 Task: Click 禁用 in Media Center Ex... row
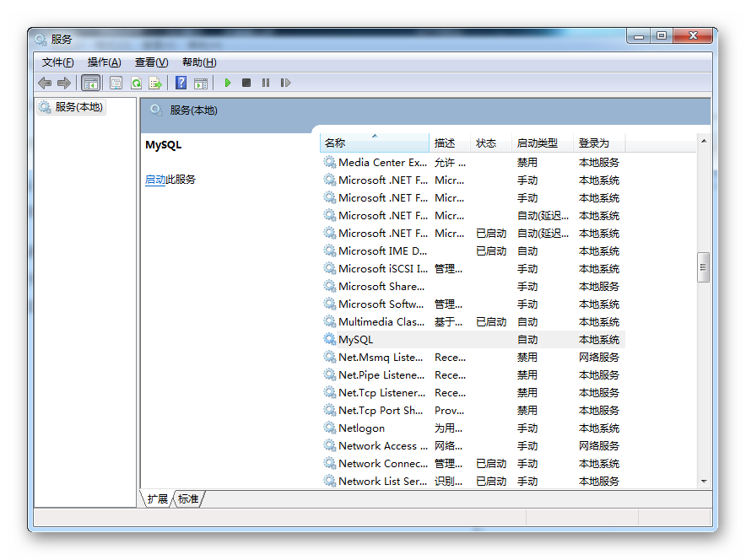[527, 162]
